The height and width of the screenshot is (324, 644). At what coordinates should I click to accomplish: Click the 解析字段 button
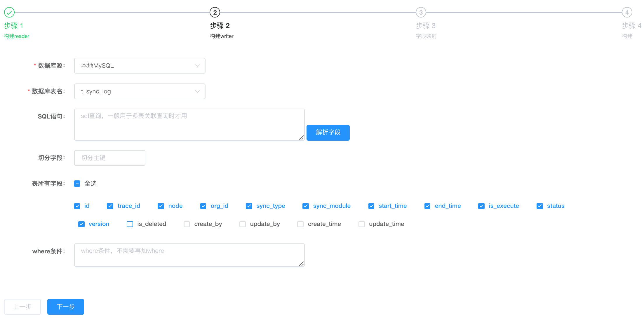(x=328, y=133)
